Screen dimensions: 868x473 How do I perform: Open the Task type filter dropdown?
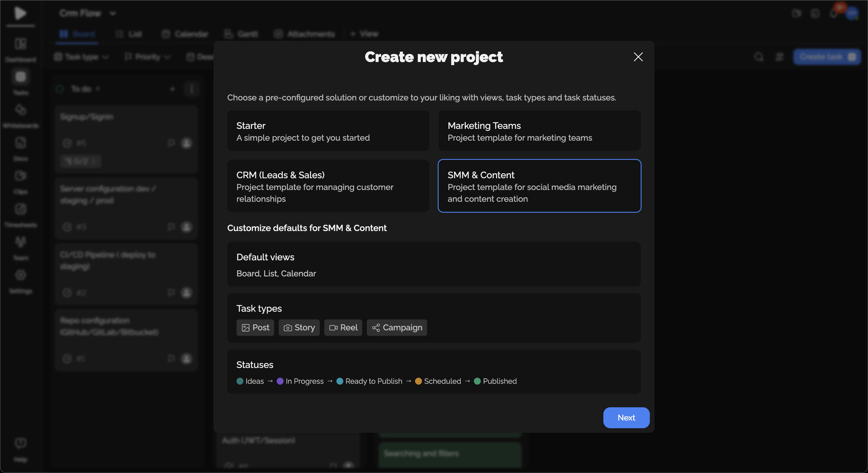[x=82, y=57]
